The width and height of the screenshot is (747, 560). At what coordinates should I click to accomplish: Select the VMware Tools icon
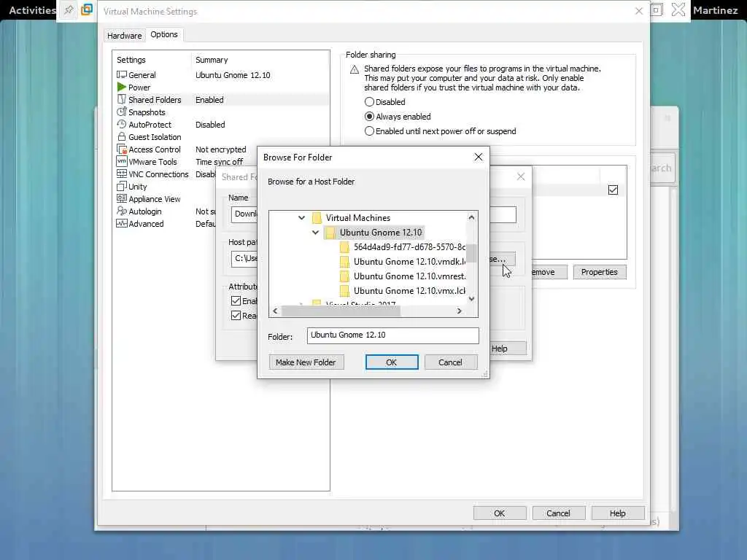(x=122, y=161)
